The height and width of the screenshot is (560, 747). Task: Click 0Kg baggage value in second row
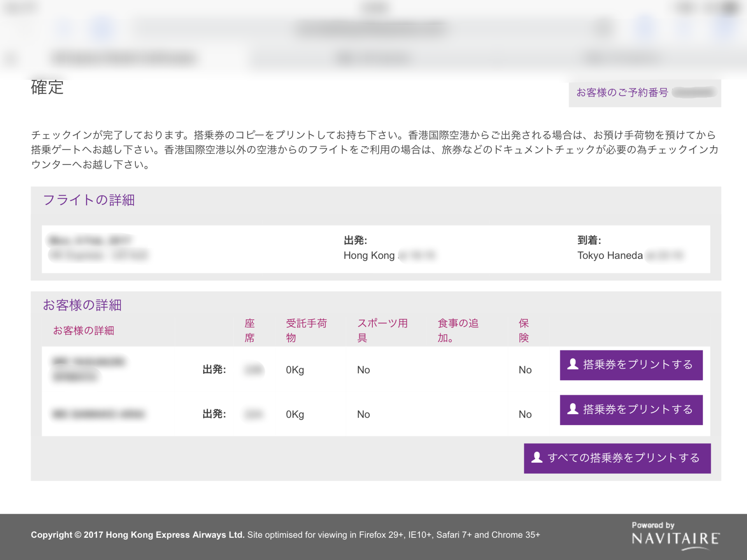[295, 415]
